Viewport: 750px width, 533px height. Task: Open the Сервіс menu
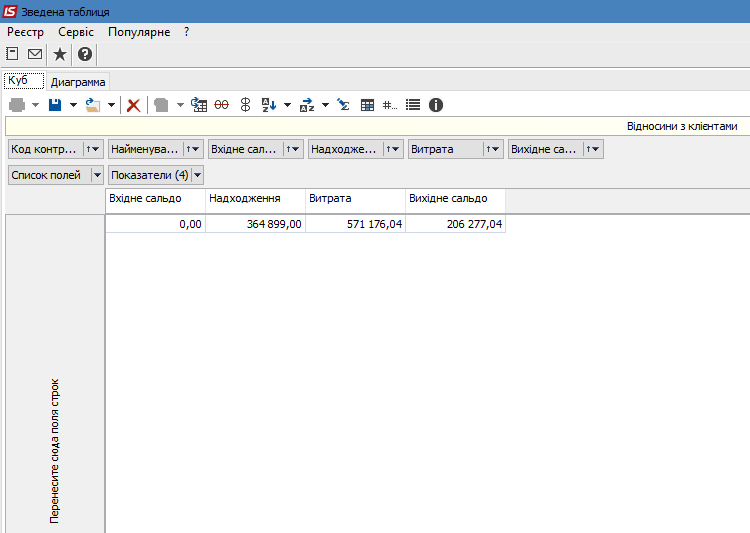coord(76,32)
